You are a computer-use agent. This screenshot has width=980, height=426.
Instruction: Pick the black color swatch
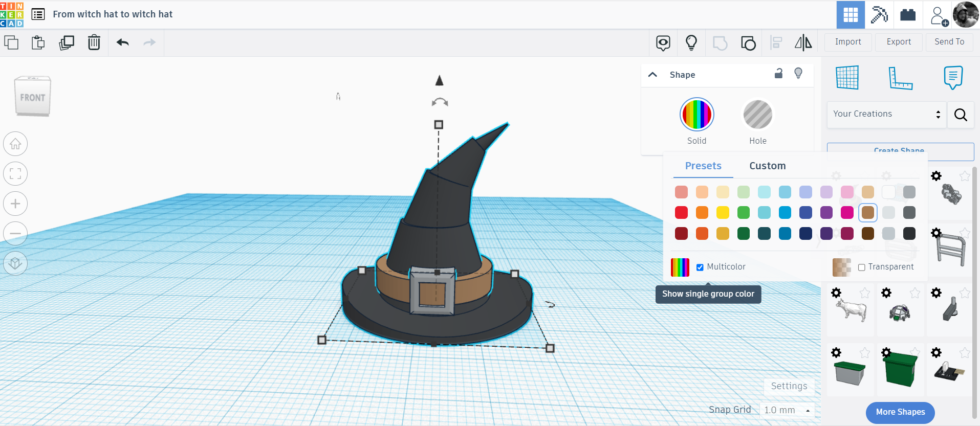[909, 234]
